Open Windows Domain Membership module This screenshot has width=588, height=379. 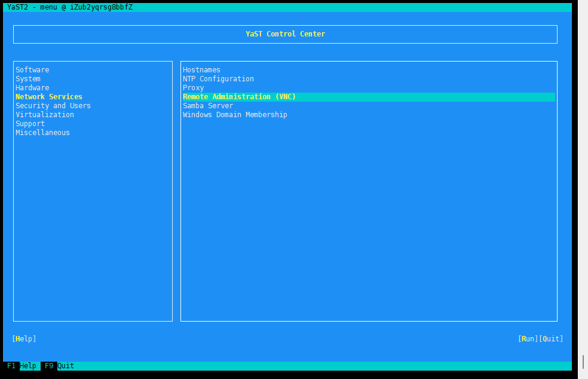235,115
